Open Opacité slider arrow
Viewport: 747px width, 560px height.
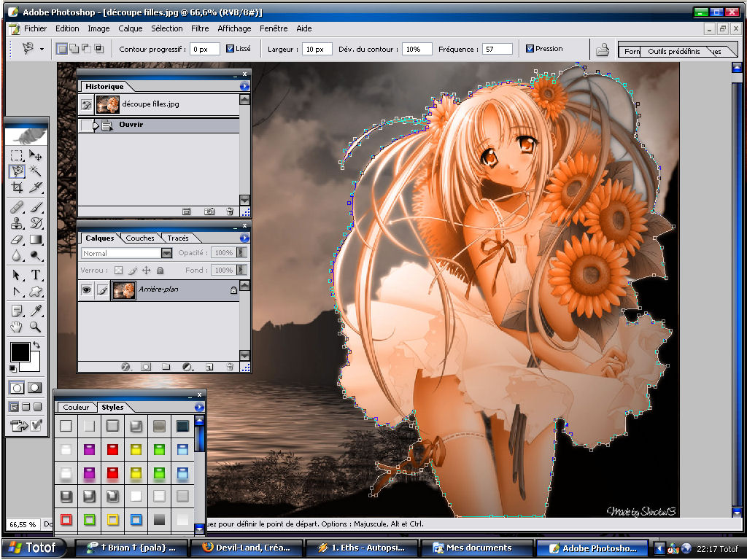click(x=242, y=253)
